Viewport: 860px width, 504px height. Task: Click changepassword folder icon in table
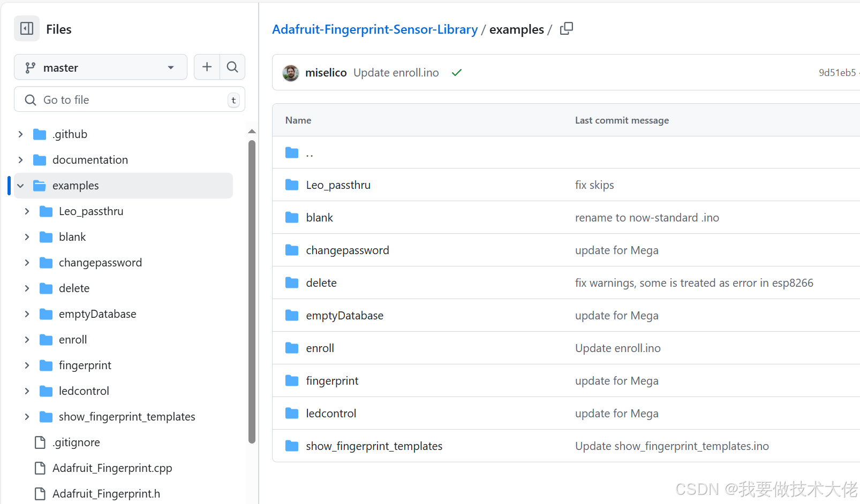pos(292,250)
